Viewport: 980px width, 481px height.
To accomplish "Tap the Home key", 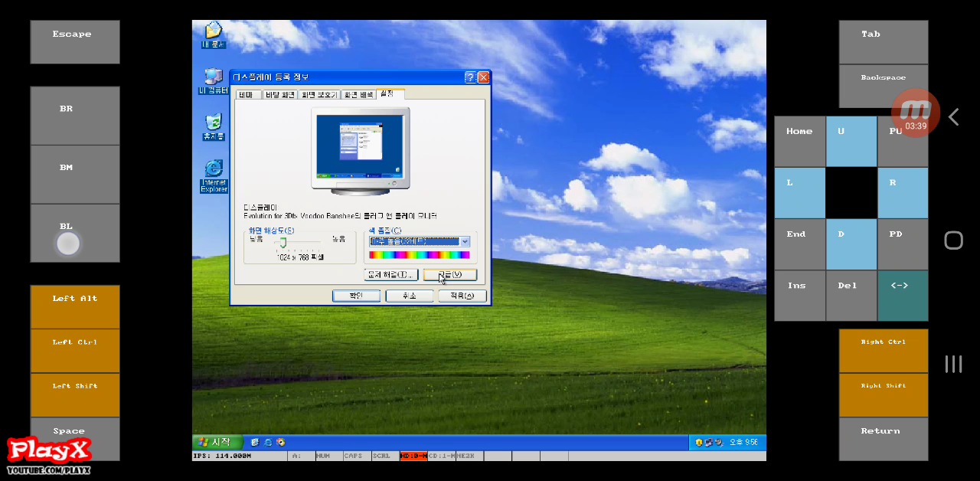I will (x=800, y=142).
